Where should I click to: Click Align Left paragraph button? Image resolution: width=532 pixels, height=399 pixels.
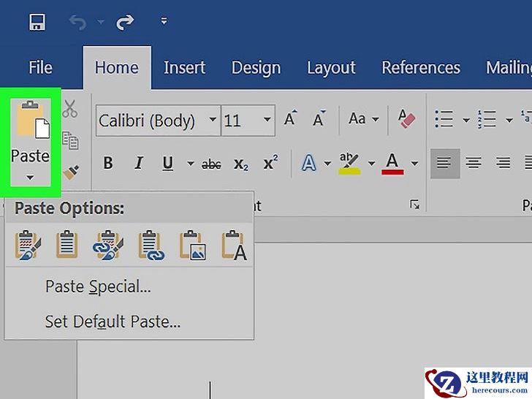[444, 163]
